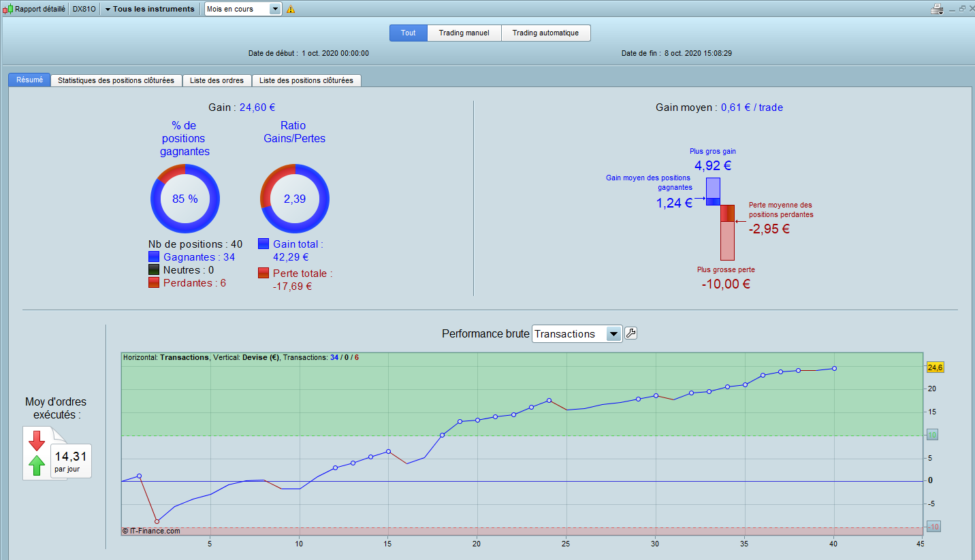Click the red down arrow orders icon
This screenshot has width=975, height=560.
[x=37, y=441]
